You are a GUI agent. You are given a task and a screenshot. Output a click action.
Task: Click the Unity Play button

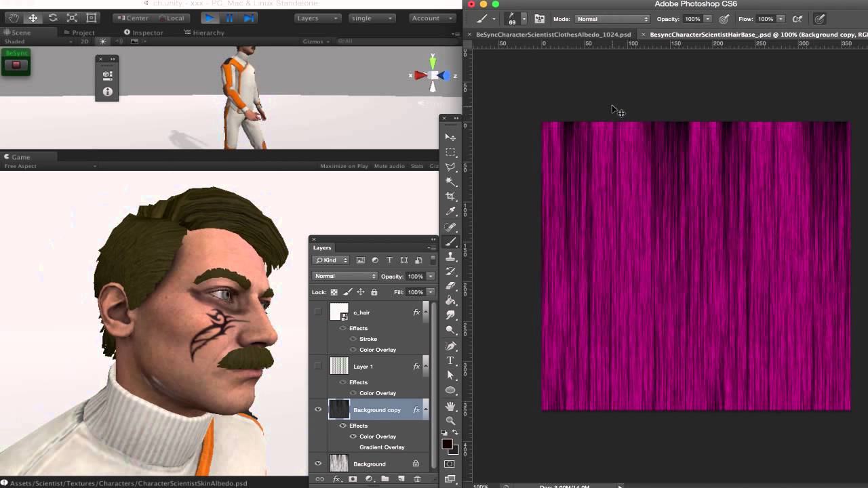(210, 18)
